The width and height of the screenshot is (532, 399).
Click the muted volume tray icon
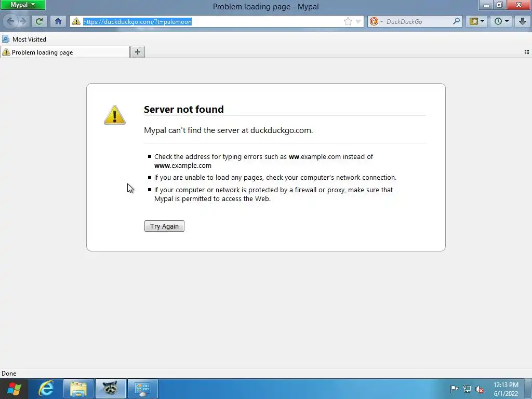point(480,389)
